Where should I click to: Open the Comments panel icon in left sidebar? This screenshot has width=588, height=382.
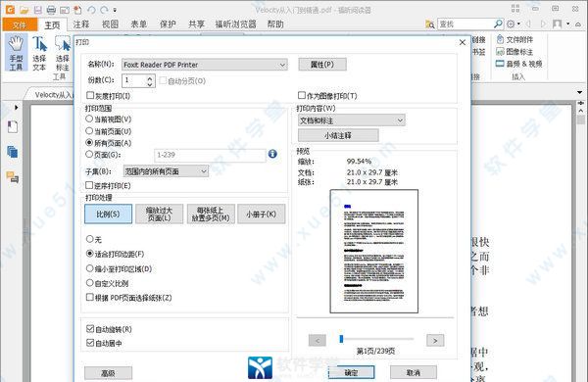click(13, 177)
